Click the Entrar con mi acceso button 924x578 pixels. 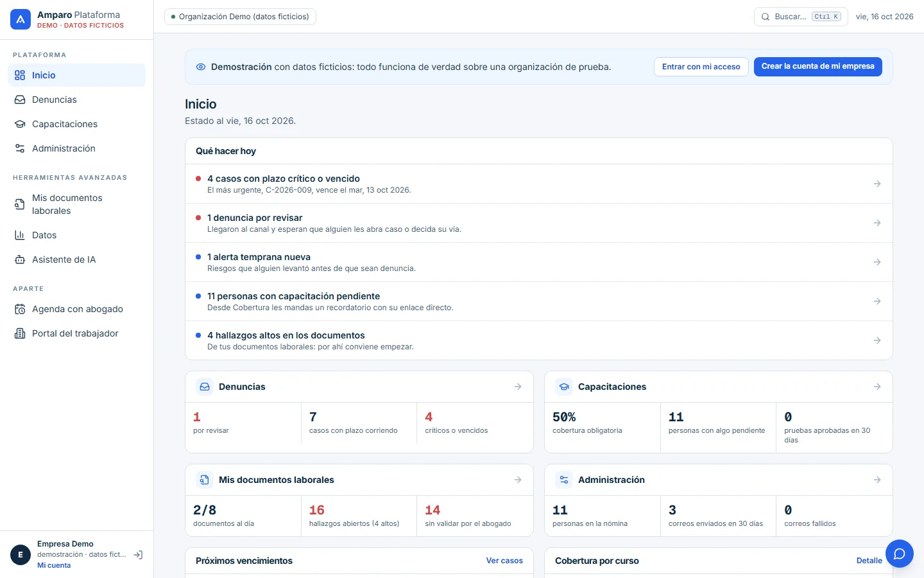(x=701, y=67)
